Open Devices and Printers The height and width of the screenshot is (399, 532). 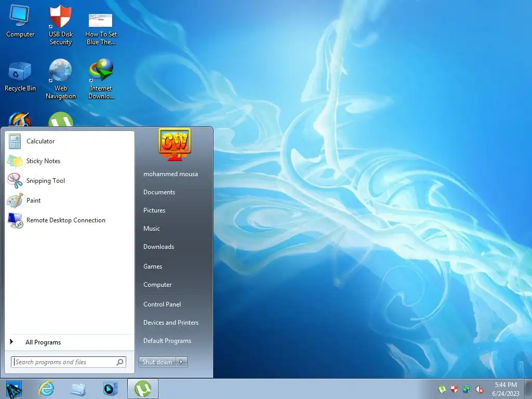170,323
